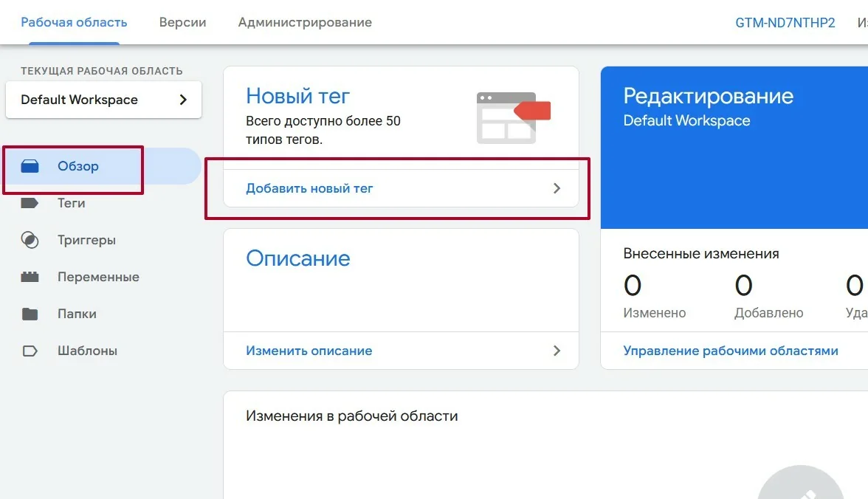Click the Переменные brick icon

coord(30,277)
